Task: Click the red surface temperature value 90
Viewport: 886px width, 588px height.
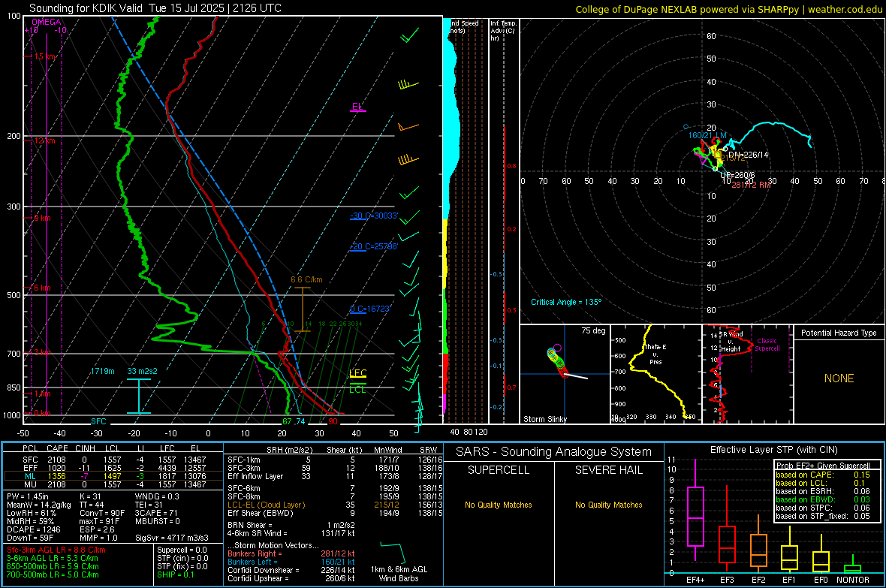Action: (333, 421)
